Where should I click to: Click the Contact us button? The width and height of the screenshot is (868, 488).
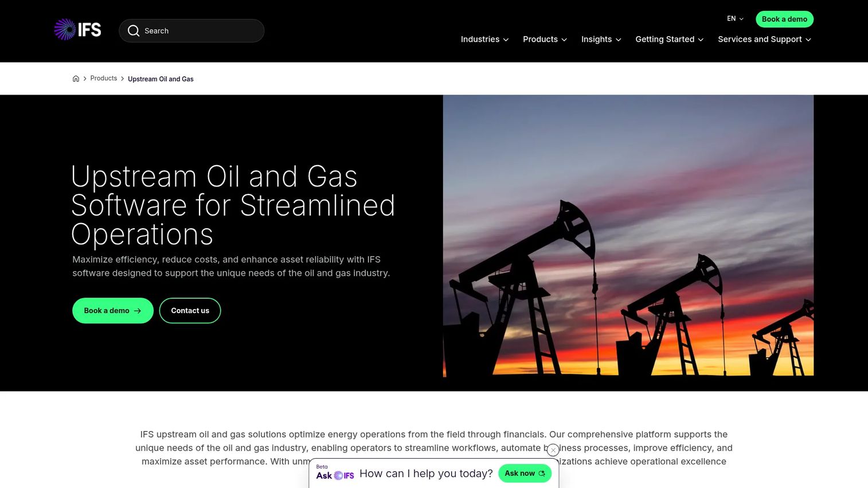(190, 311)
